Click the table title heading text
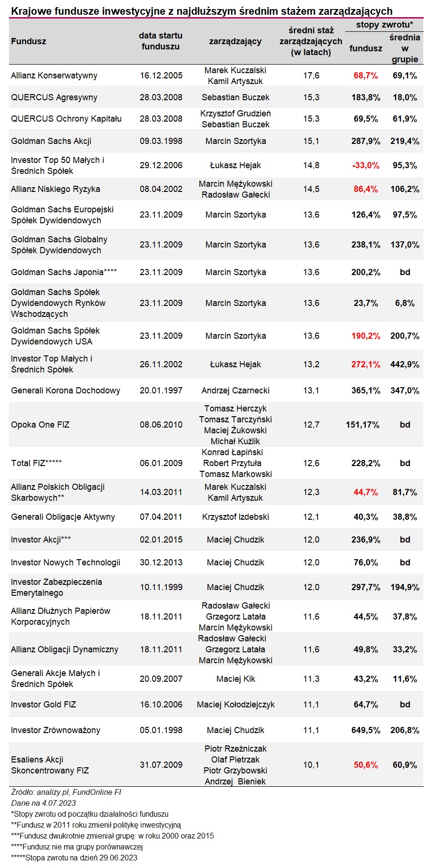437x868 pixels. [x=202, y=11]
